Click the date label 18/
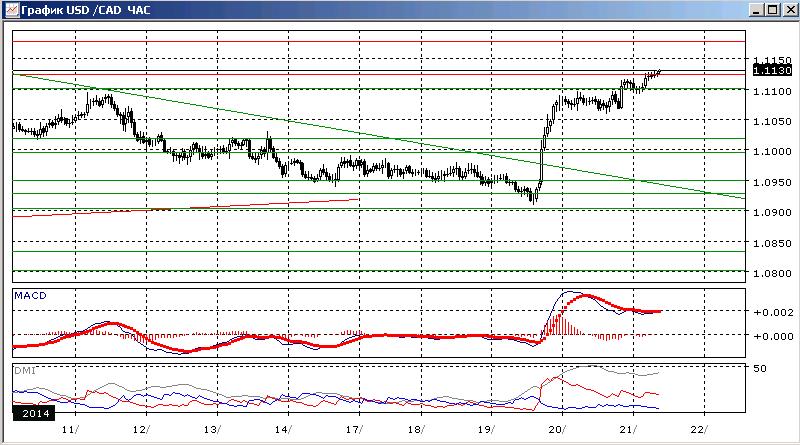Viewport: 800px width, 445px height. pyautogui.click(x=416, y=430)
